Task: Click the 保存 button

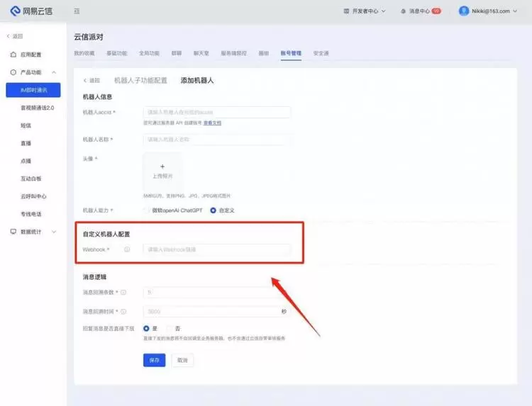Action: coord(154,360)
